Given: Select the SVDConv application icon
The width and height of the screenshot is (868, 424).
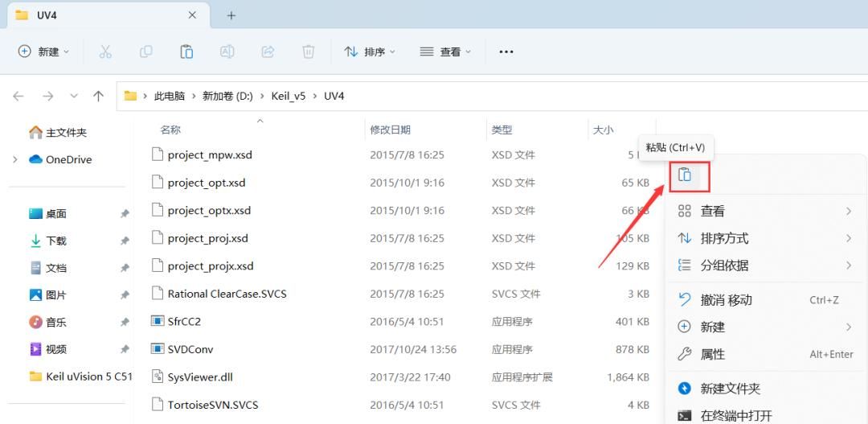Looking at the screenshot, I should pos(158,348).
